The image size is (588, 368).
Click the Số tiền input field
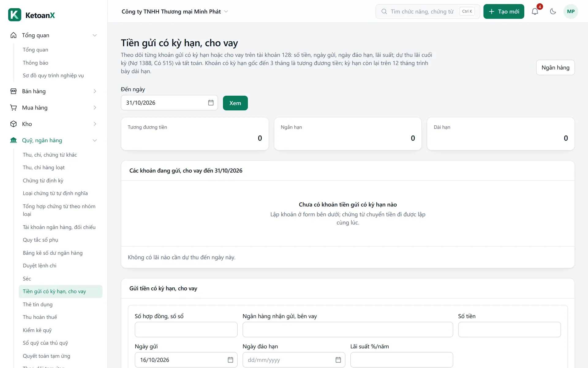pyautogui.click(x=509, y=330)
